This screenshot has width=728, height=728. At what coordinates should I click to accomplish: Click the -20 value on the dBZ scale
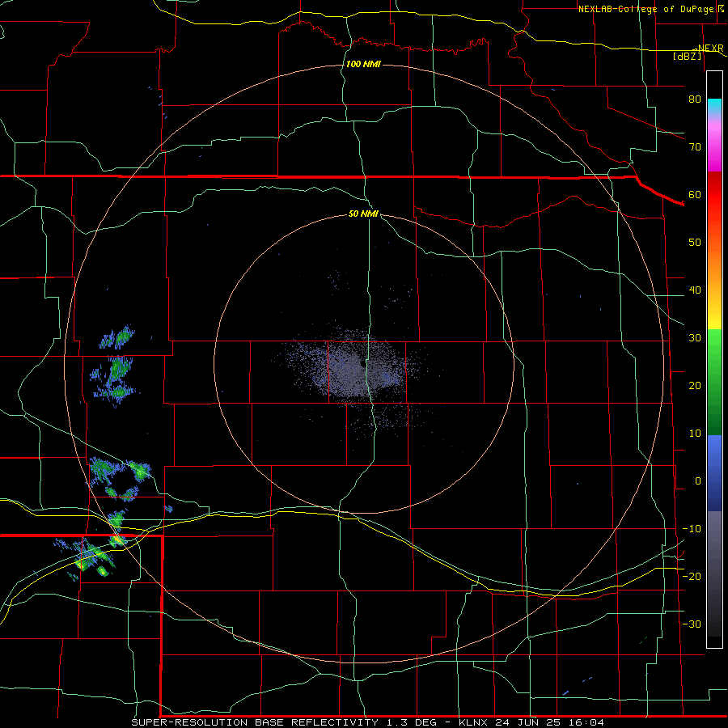click(692, 576)
